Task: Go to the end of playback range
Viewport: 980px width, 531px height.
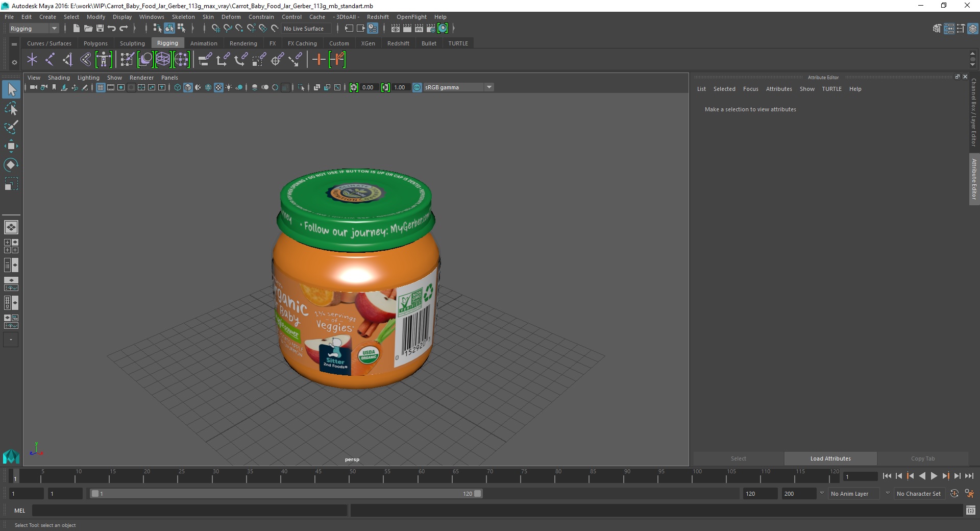Action: coord(969,476)
